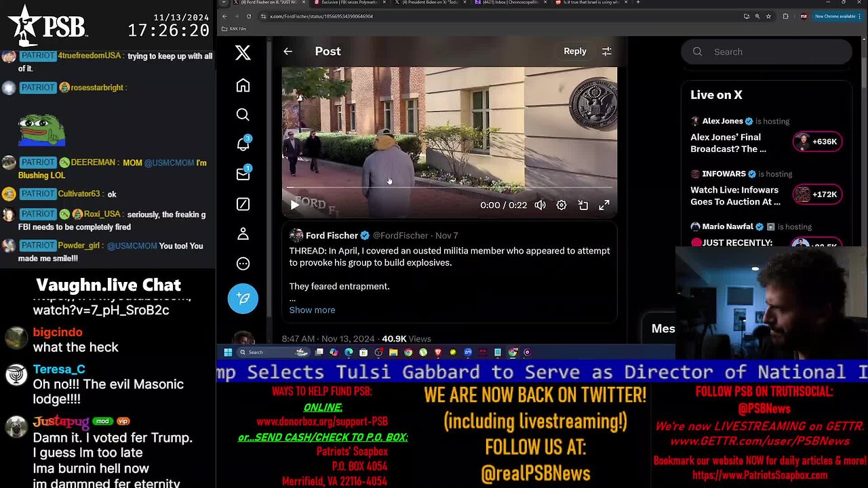Screen dimensions: 868x488
Task: Click the +636K listeners badge
Action: (x=817, y=142)
